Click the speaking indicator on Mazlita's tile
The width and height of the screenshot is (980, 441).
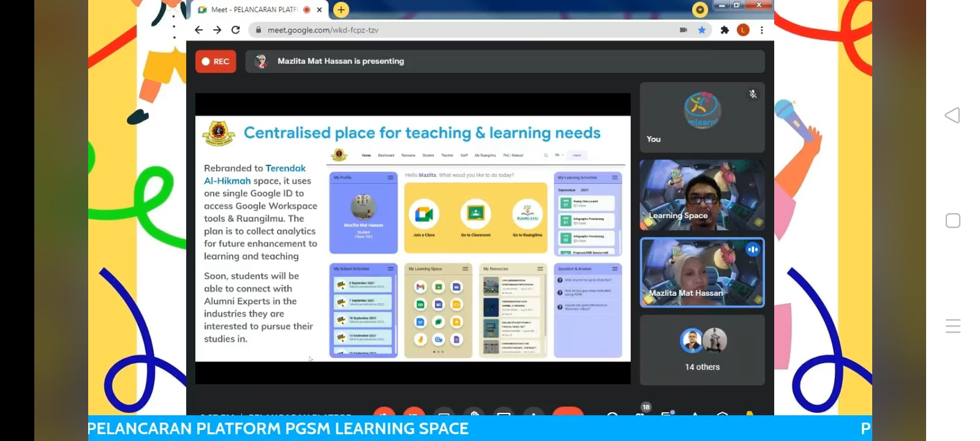753,249
